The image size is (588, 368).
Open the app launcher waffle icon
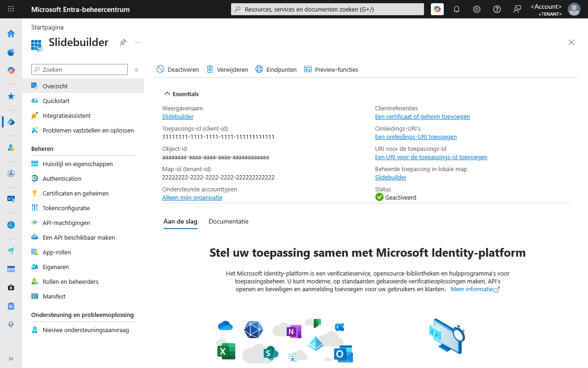[11, 9]
